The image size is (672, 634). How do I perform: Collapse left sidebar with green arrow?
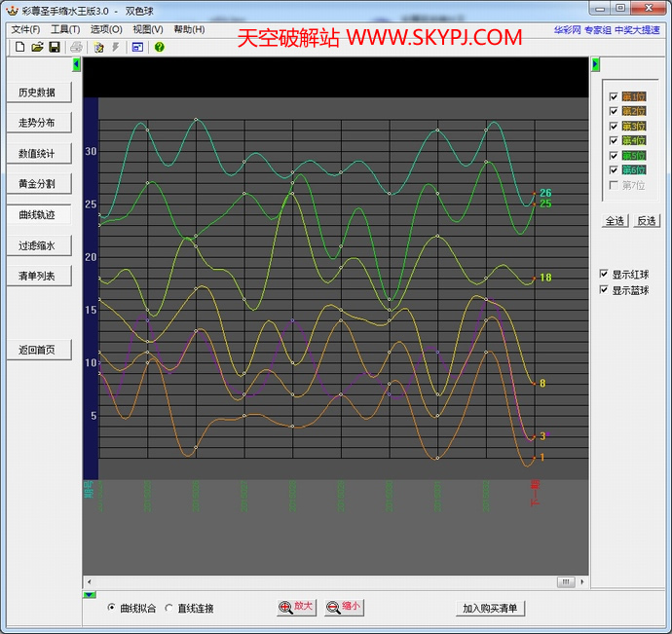(x=77, y=64)
